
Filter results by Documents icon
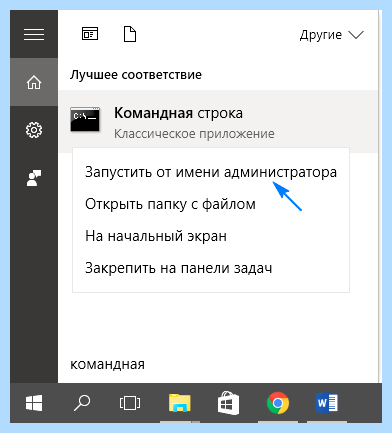[x=130, y=34]
